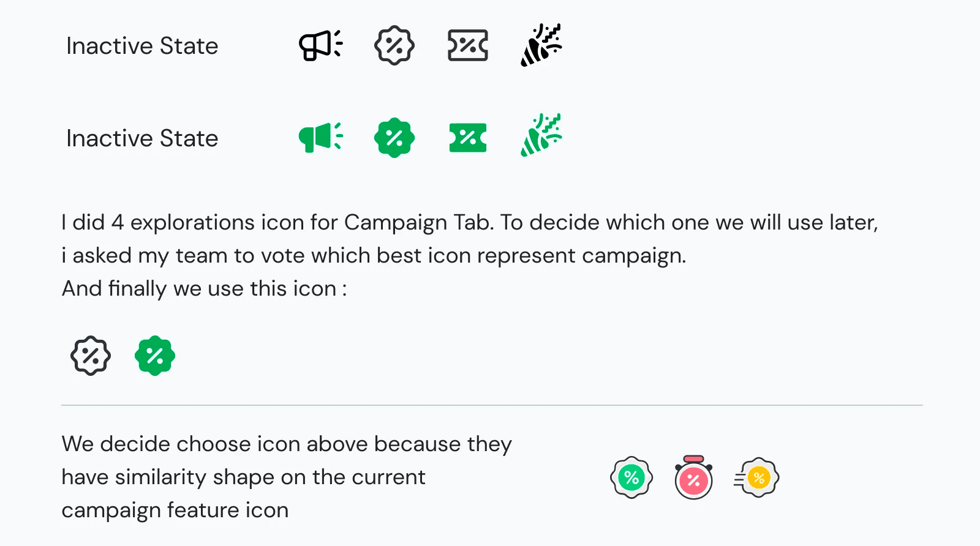Image resolution: width=980 pixels, height=546 pixels.
Task: Select the black party popper icon
Action: tap(541, 45)
